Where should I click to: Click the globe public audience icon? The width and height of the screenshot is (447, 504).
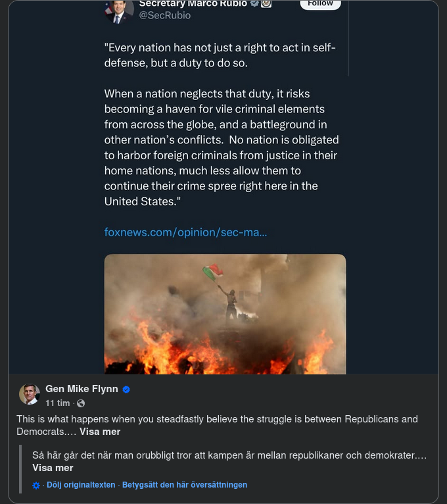[81, 403]
